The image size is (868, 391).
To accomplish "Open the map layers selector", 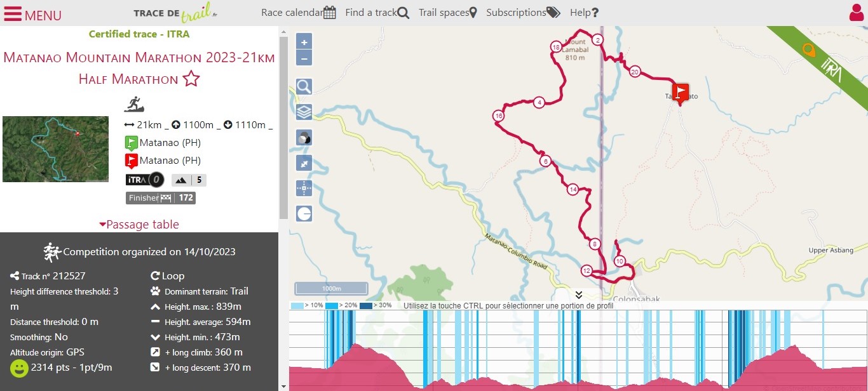I will pyautogui.click(x=304, y=112).
